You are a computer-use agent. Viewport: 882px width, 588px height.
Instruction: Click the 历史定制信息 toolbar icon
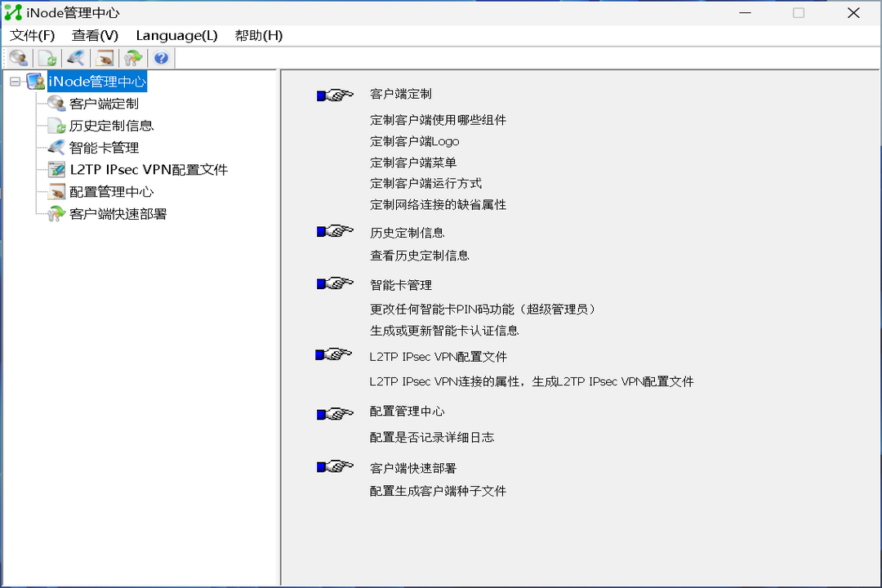pyautogui.click(x=47, y=57)
